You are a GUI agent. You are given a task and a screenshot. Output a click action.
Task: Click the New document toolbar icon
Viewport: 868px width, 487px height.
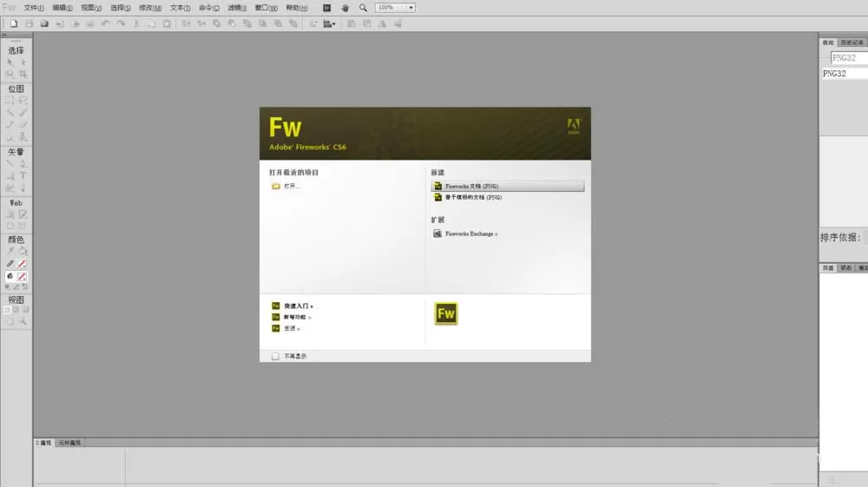(x=14, y=23)
